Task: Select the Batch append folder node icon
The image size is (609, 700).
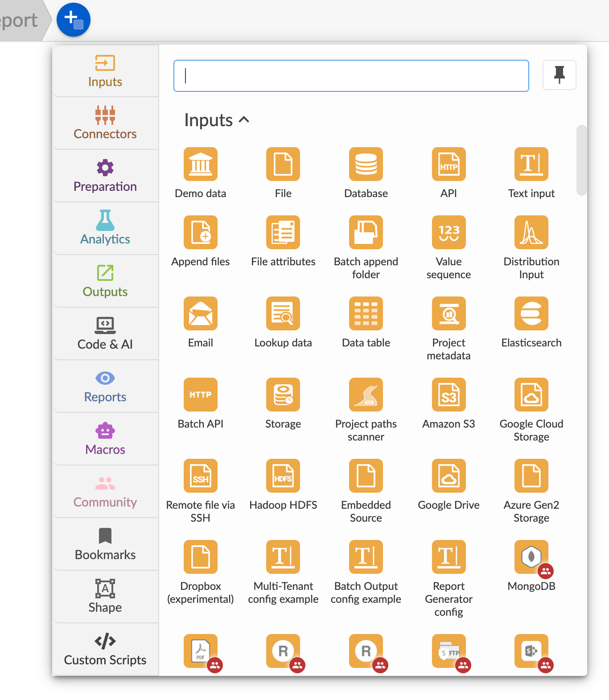Action: 366,232
